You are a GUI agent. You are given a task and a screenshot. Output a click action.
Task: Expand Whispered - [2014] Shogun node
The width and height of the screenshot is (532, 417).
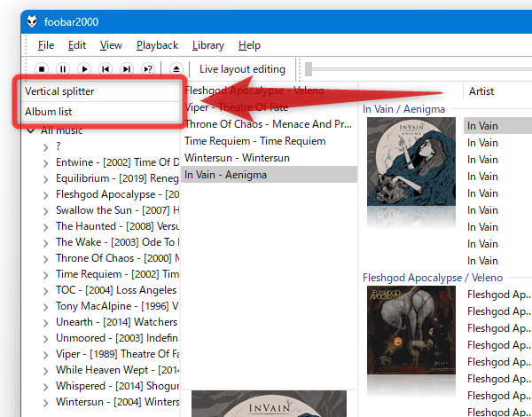tap(46, 387)
